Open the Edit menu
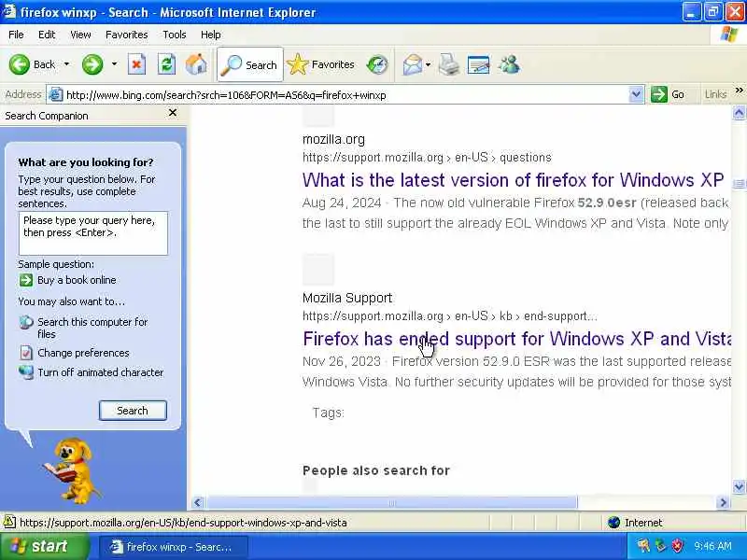 [47, 35]
